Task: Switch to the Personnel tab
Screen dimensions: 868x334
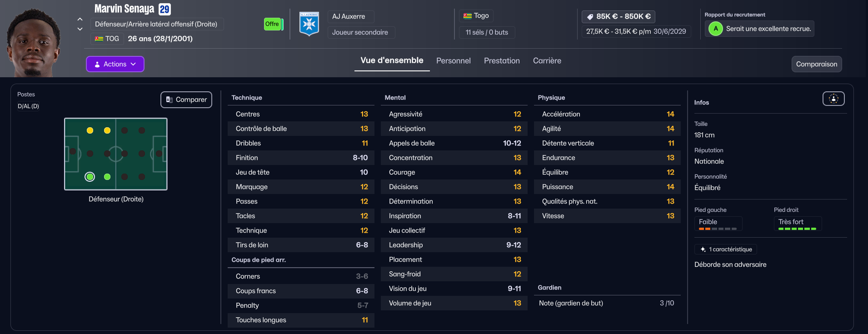Action: point(453,61)
